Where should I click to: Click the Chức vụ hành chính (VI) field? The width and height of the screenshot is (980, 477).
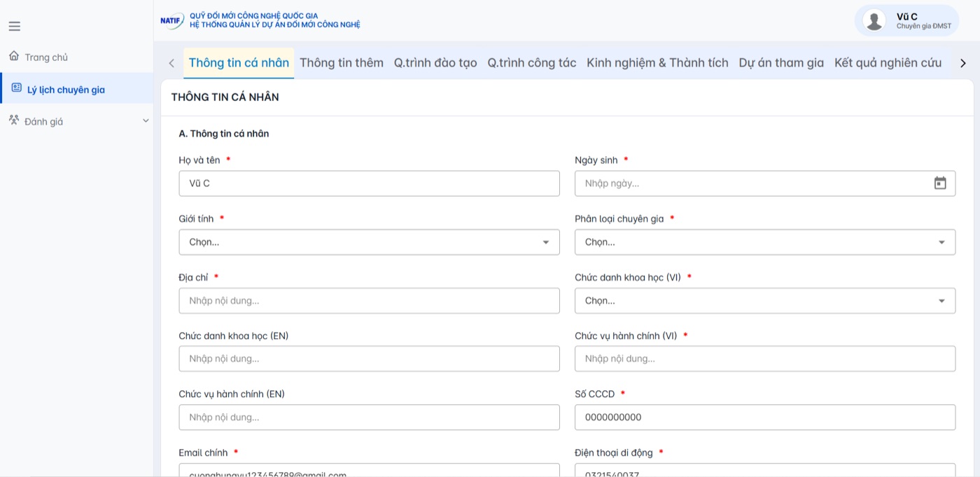pyautogui.click(x=765, y=359)
